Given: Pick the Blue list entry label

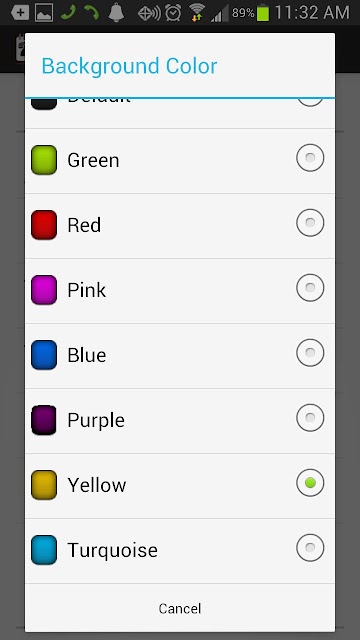Looking at the screenshot, I should click(87, 355).
